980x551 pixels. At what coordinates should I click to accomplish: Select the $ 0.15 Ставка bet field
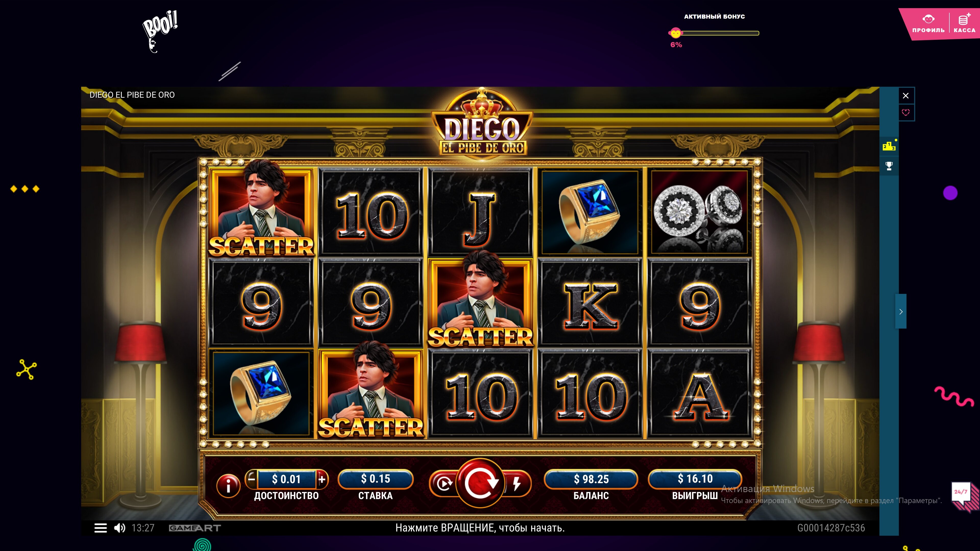point(375,479)
